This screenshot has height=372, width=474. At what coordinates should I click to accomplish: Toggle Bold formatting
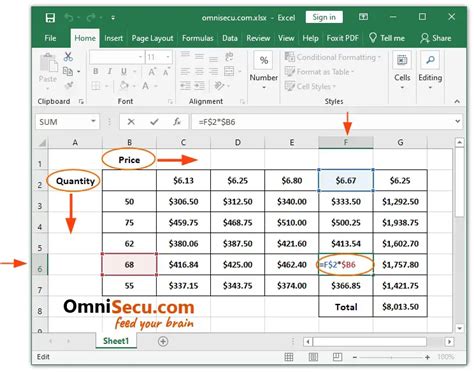pos(96,71)
